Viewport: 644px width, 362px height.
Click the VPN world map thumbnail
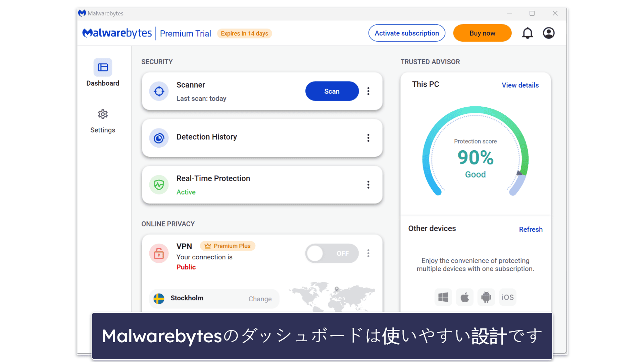click(332, 297)
